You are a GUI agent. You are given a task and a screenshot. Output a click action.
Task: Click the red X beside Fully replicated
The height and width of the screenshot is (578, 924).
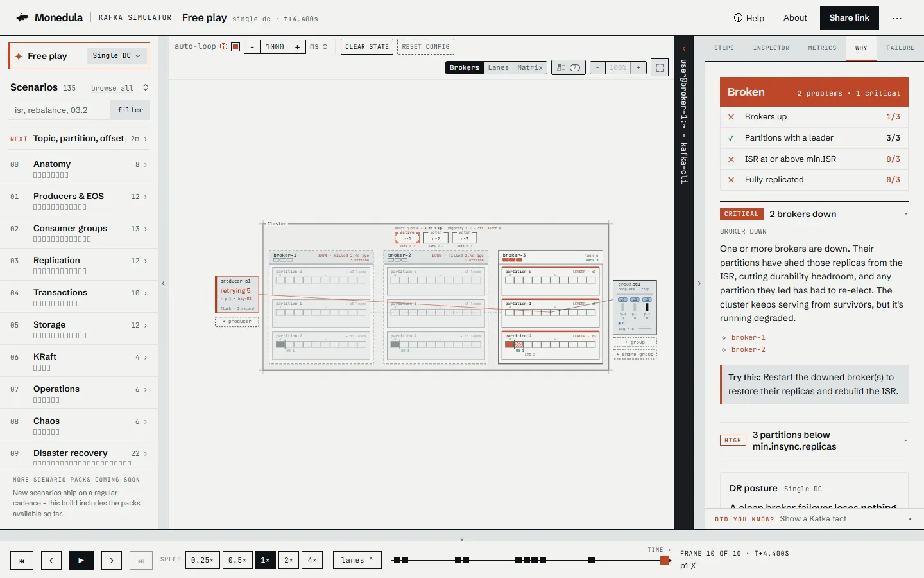coord(731,180)
